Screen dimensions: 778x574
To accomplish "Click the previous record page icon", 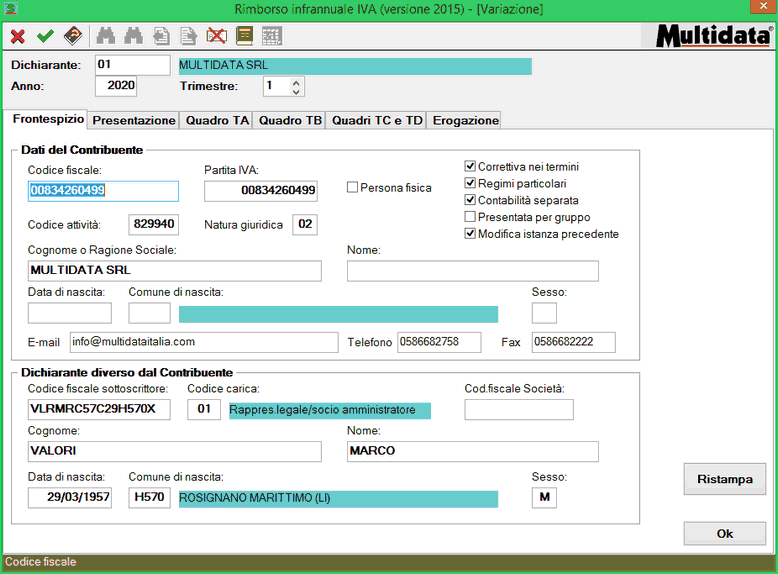I will tap(161, 36).
